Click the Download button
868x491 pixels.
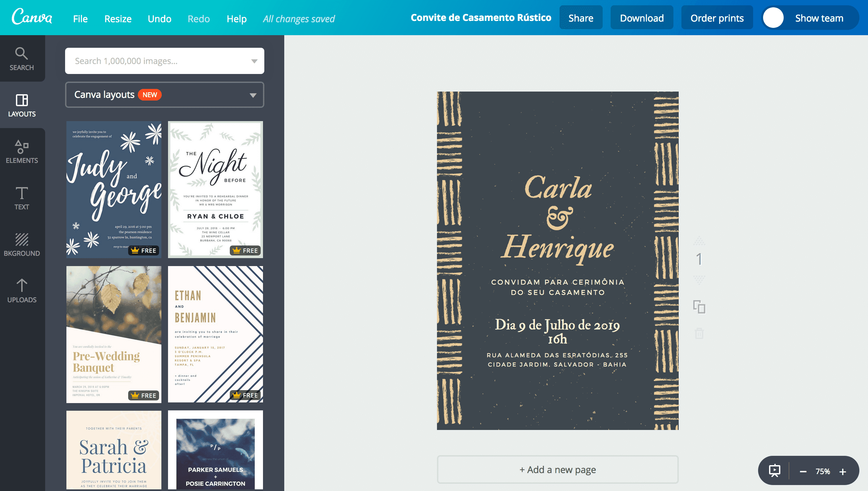(642, 18)
